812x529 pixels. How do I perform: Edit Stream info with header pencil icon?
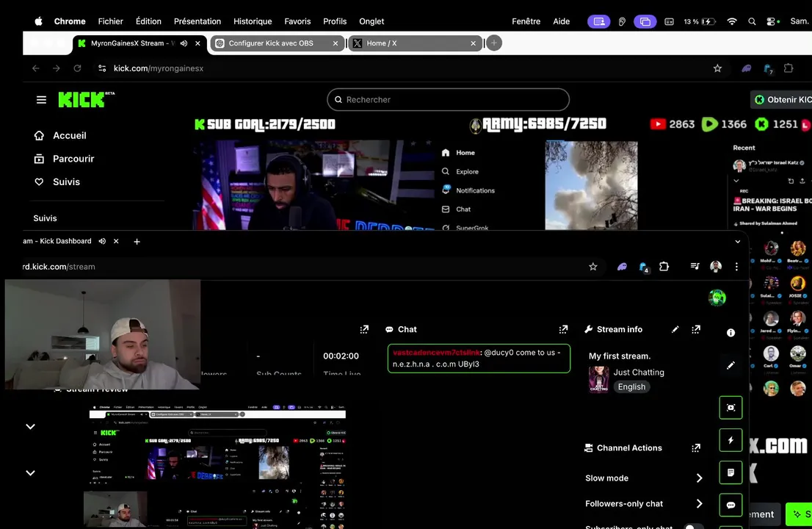point(675,330)
